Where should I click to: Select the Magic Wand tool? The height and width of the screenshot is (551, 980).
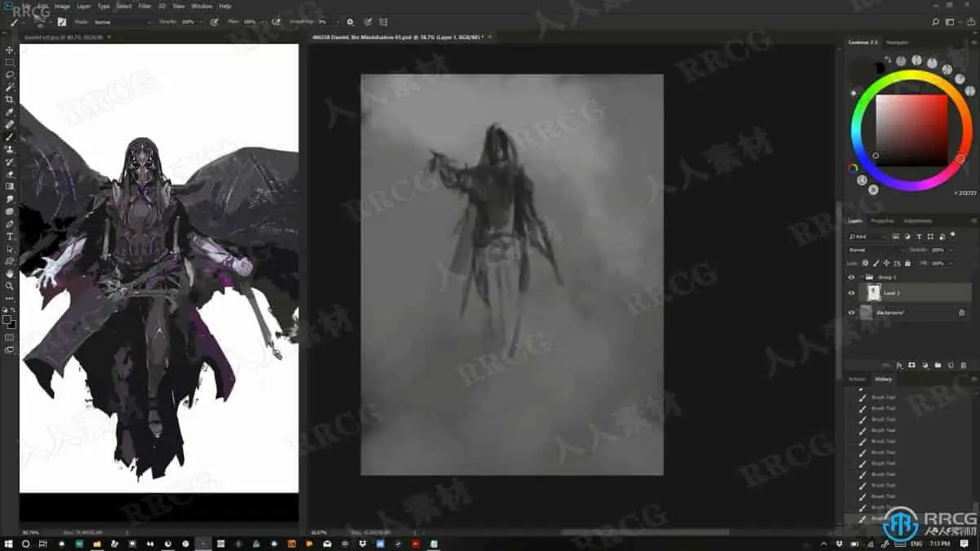(x=10, y=87)
